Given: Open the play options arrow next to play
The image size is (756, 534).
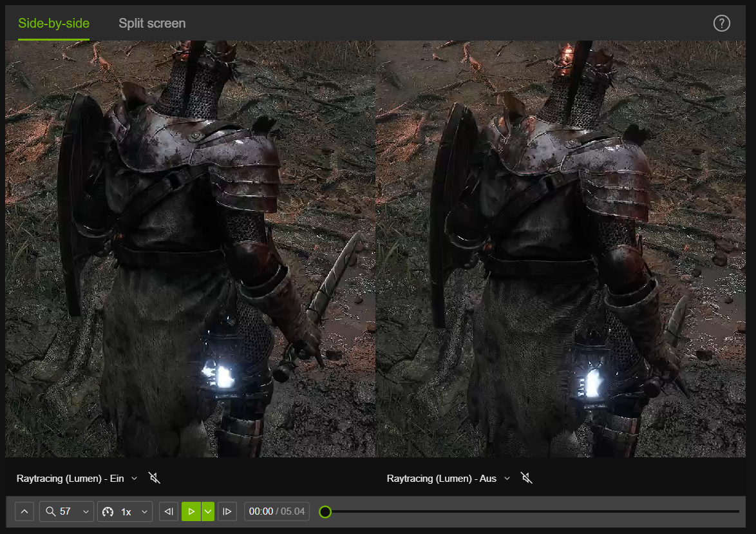Looking at the screenshot, I should tap(208, 511).
